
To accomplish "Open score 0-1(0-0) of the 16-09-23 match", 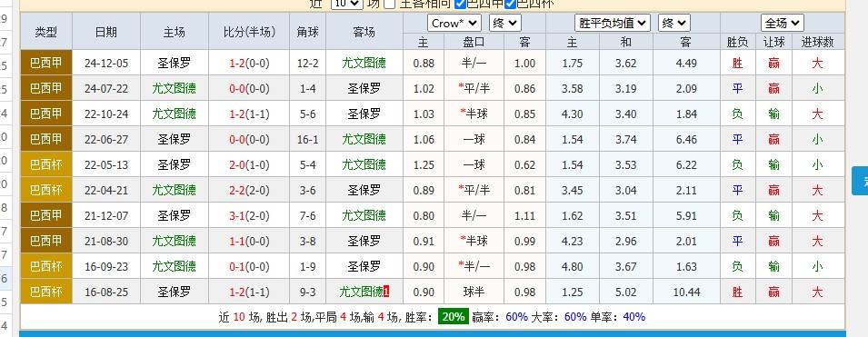I will tap(249, 267).
